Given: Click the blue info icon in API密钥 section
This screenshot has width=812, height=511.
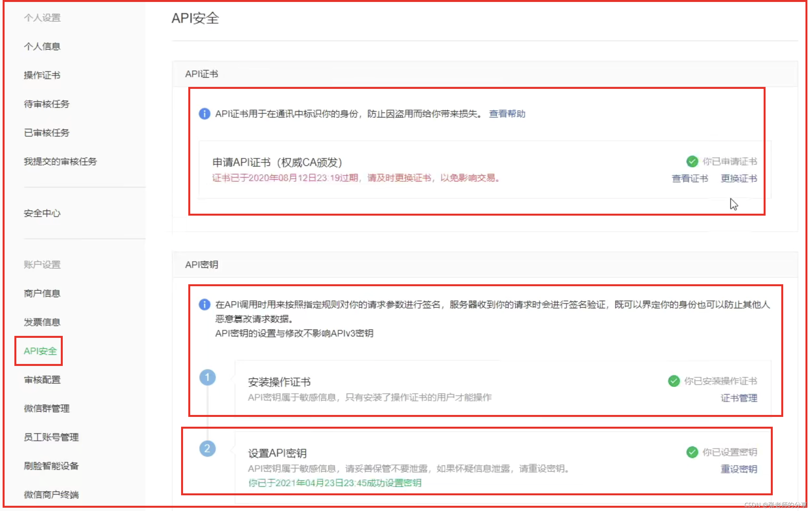Looking at the screenshot, I should [x=204, y=305].
